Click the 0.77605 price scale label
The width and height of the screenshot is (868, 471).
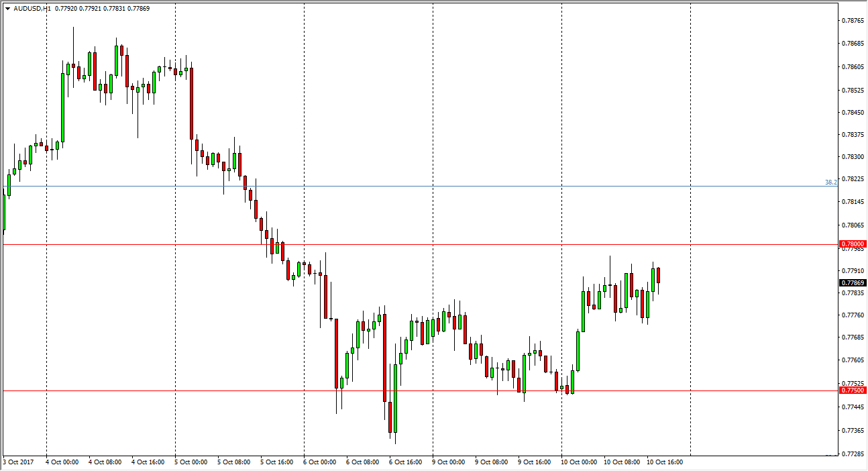point(853,360)
